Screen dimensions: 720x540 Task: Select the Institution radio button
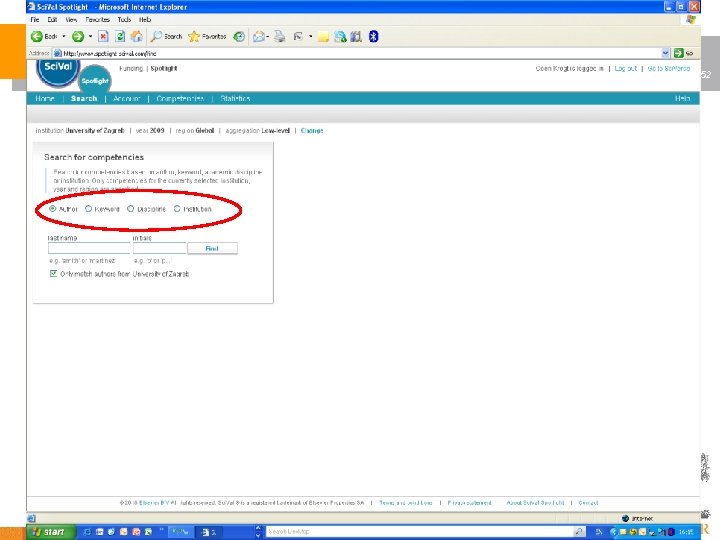(x=177, y=208)
